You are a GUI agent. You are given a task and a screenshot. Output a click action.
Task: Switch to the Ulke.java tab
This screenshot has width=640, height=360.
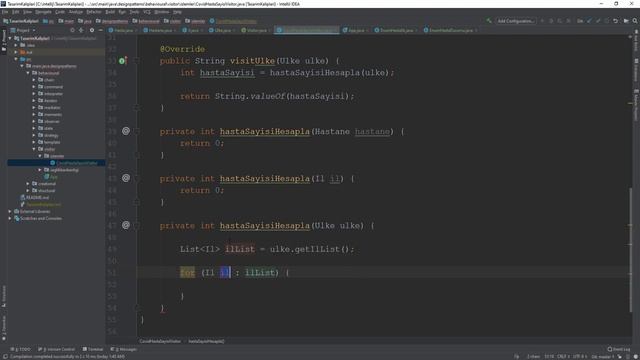(x=222, y=30)
